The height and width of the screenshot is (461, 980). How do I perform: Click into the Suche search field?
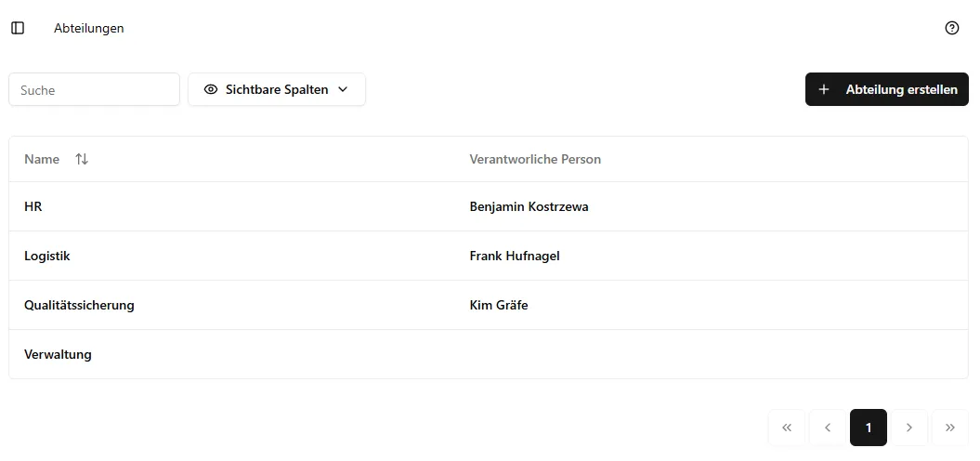point(94,89)
